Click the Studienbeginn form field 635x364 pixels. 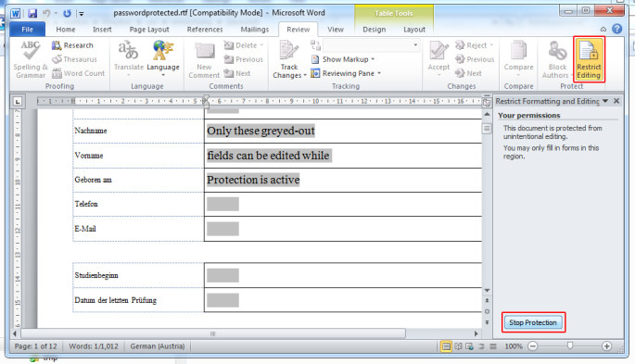tap(222, 275)
